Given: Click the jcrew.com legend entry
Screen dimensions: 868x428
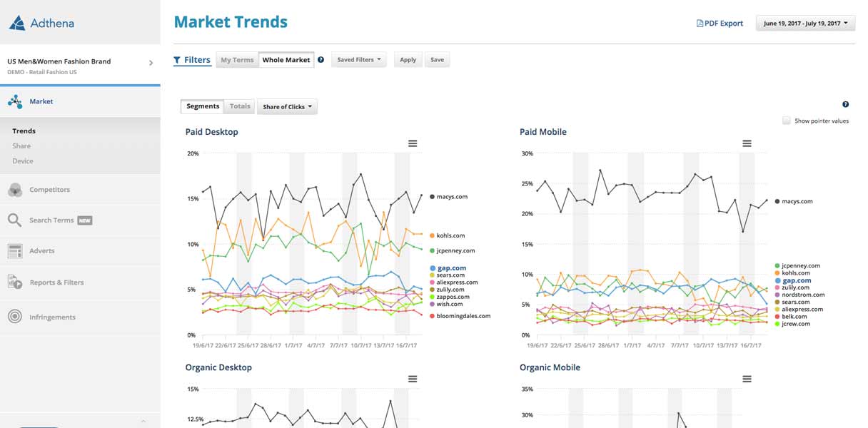Looking at the screenshot, I should (792, 324).
